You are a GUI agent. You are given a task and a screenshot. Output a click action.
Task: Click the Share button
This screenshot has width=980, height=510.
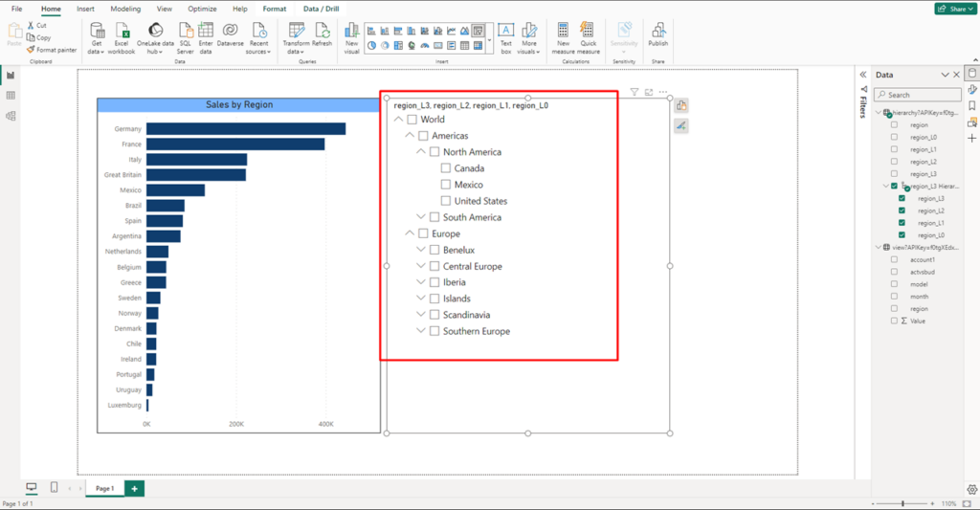(956, 9)
